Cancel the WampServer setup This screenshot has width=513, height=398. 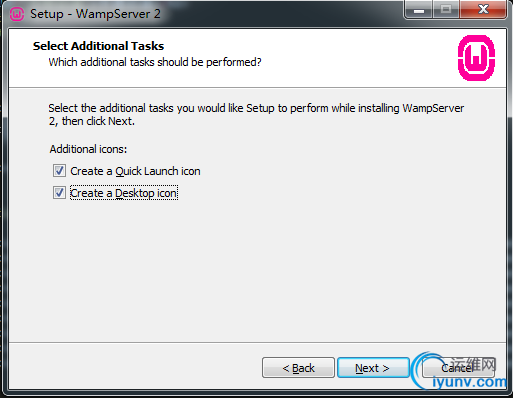[x=458, y=368]
